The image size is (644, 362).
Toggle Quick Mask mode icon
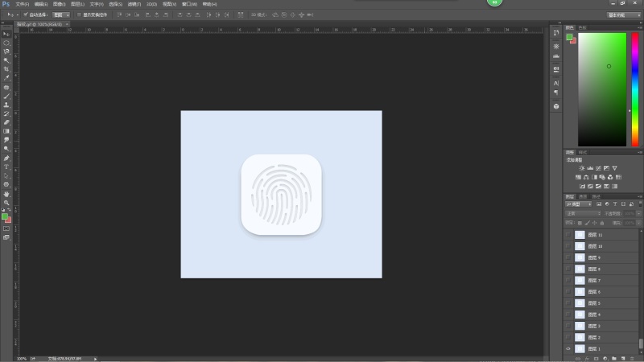click(6, 228)
